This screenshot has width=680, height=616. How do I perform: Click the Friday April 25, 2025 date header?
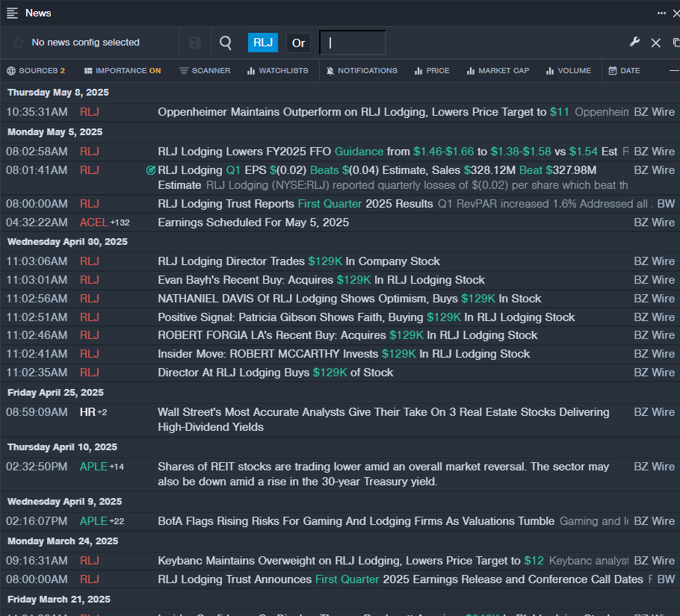pyautogui.click(x=55, y=393)
